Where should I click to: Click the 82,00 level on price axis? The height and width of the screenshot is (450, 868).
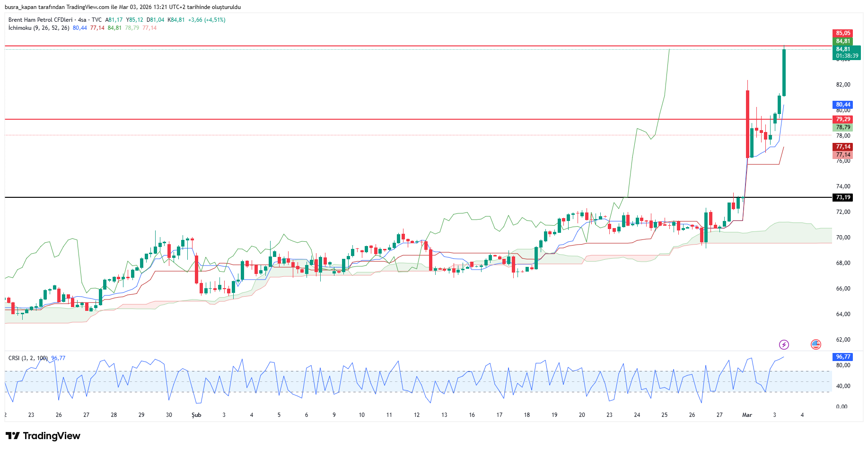click(x=843, y=85)
